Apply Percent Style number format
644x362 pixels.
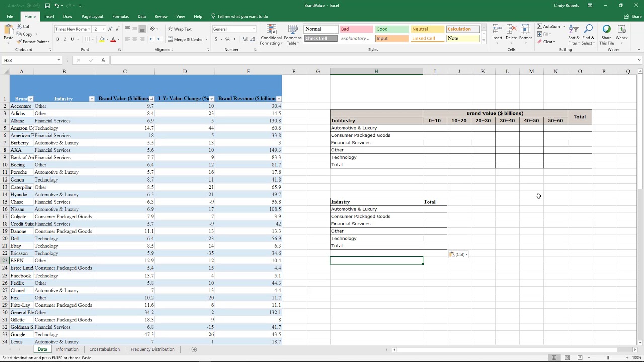pos(227,39)
